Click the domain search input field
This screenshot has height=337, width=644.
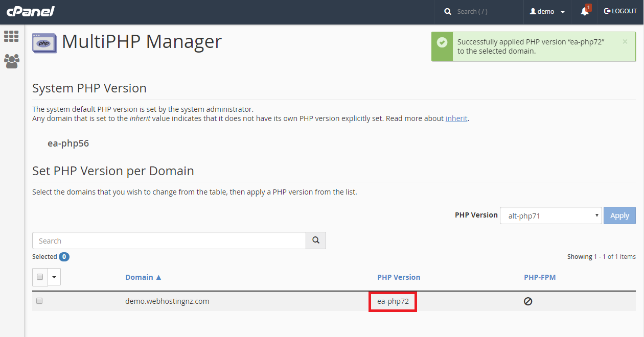click(x=169, y=240)
